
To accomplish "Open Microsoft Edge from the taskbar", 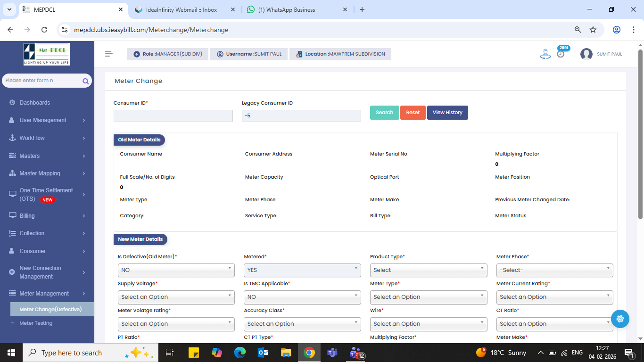I will coord(240,353).
